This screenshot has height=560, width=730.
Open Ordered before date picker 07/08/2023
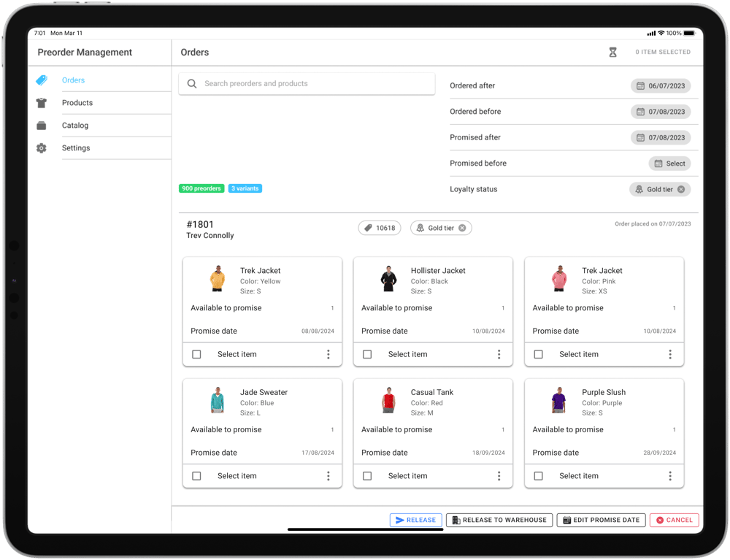[x=661, y=112]
